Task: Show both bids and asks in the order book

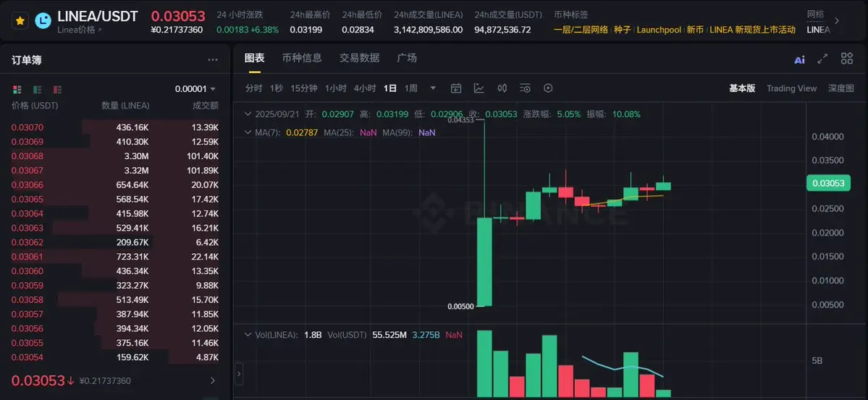Action: (17, 89)
